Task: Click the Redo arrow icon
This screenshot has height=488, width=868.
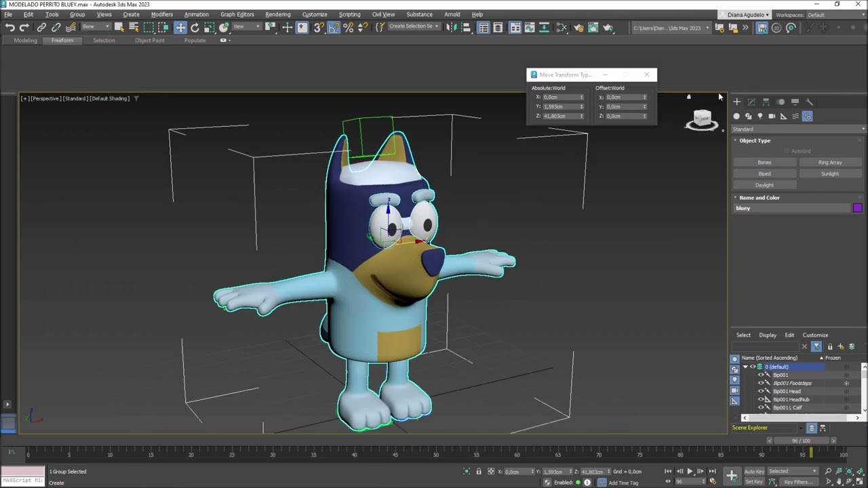Action: [x=24, y=27]
